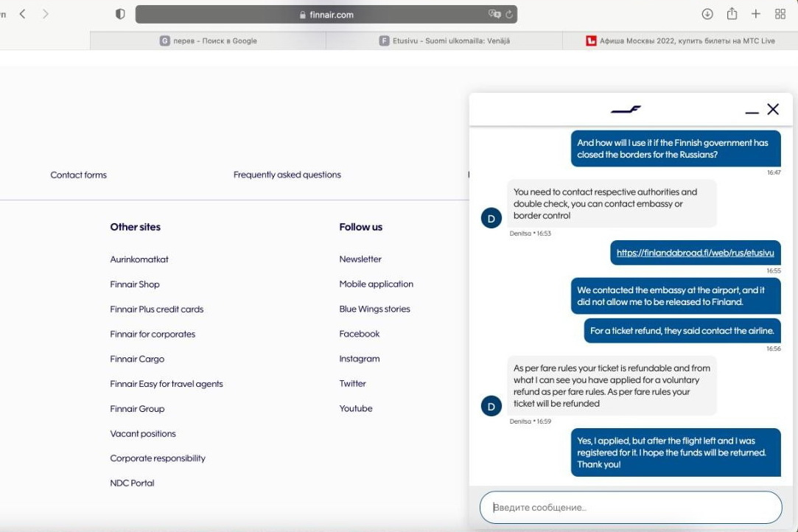Reload the page with the refresh icon
798x532 pixels.
point(509,15)
